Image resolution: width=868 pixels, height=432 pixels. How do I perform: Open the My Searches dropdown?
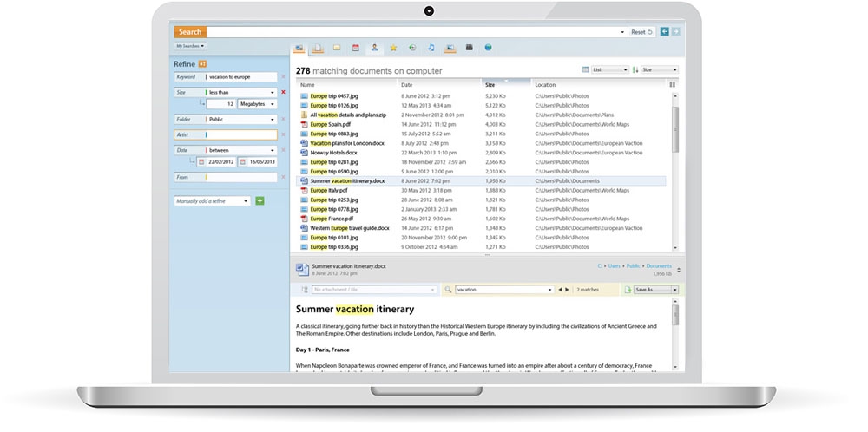click(190, 46)
